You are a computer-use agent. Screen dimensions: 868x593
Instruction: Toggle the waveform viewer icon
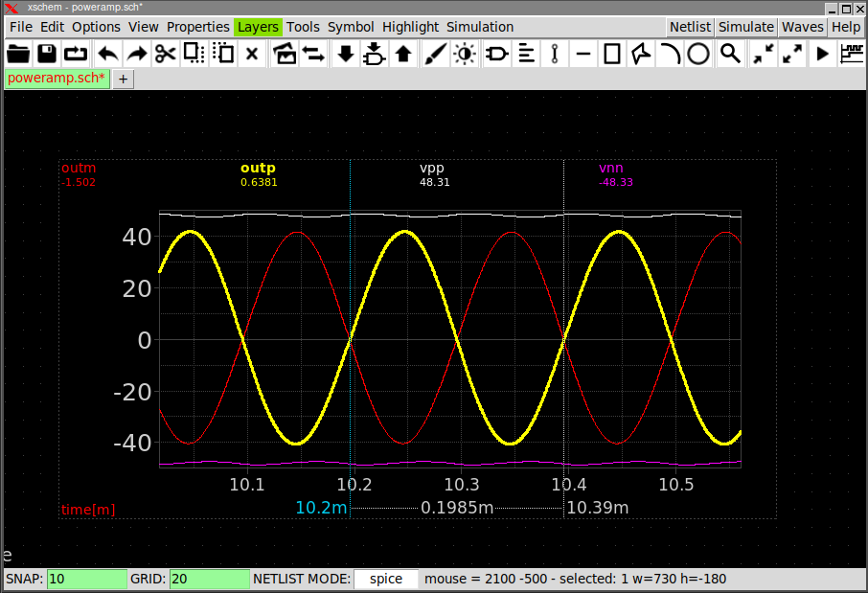click(851, 54)
